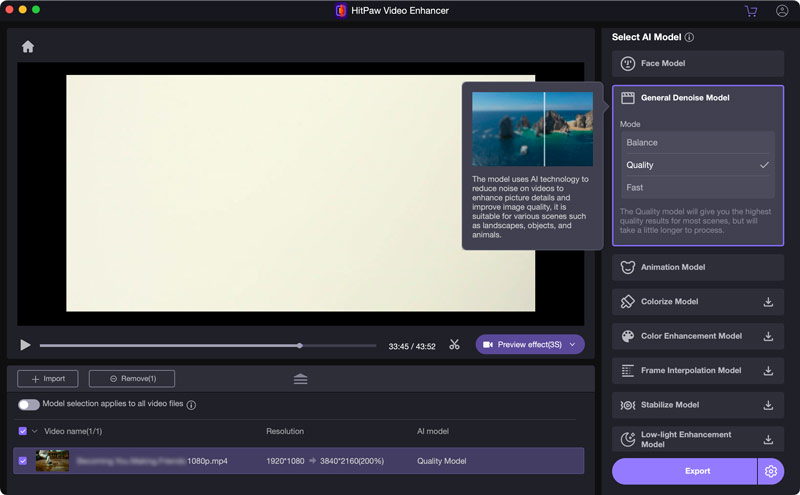800x495 pixels.
Task: Click the Import button
Action: pyautogui.click(x=47, y=379)
